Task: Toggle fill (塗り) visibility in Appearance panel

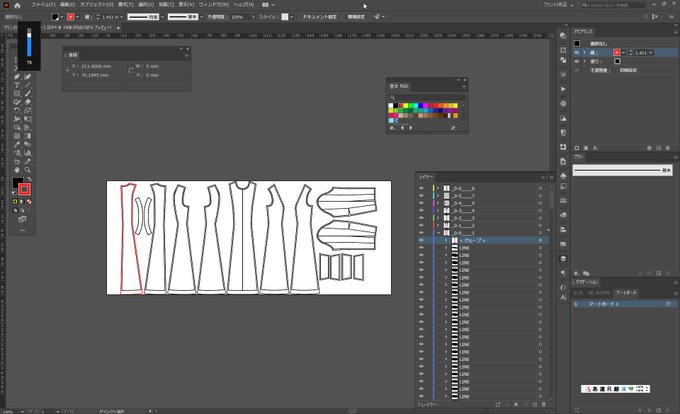Action: 576,61
